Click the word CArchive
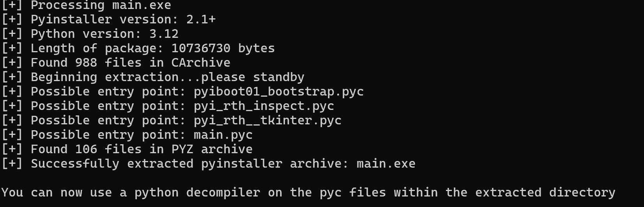The image size is (644, 207). (x=201, y=63)
